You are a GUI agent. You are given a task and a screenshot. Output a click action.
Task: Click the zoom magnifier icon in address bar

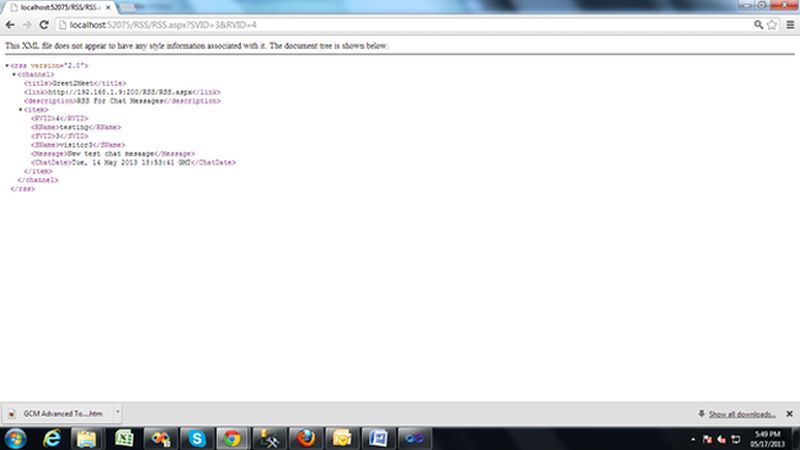(758, 24)
